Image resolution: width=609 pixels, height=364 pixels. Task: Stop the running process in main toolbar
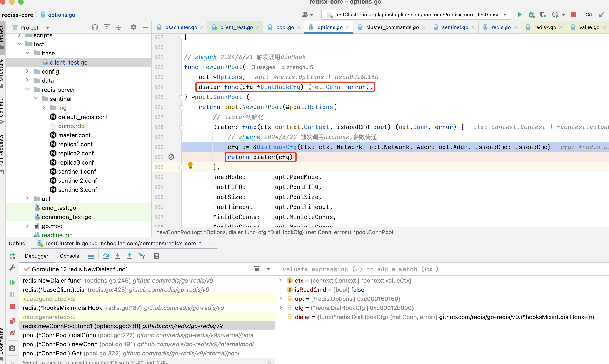(x=573, y=15)
